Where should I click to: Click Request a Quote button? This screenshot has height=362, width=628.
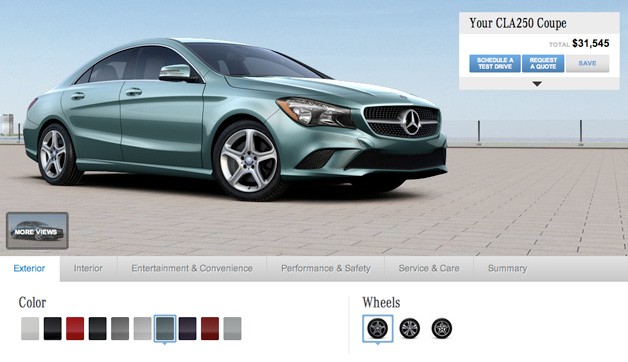click(543, 64)
